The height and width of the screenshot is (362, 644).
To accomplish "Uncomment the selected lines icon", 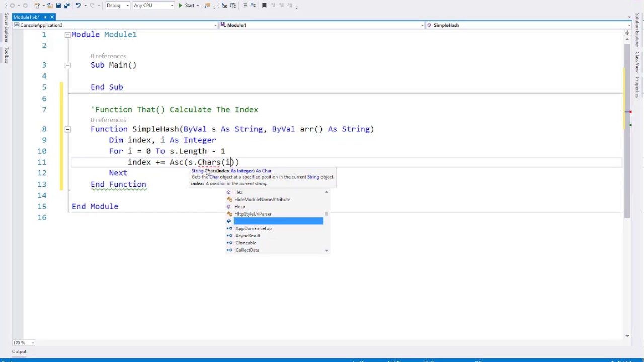I will point(252,5).
